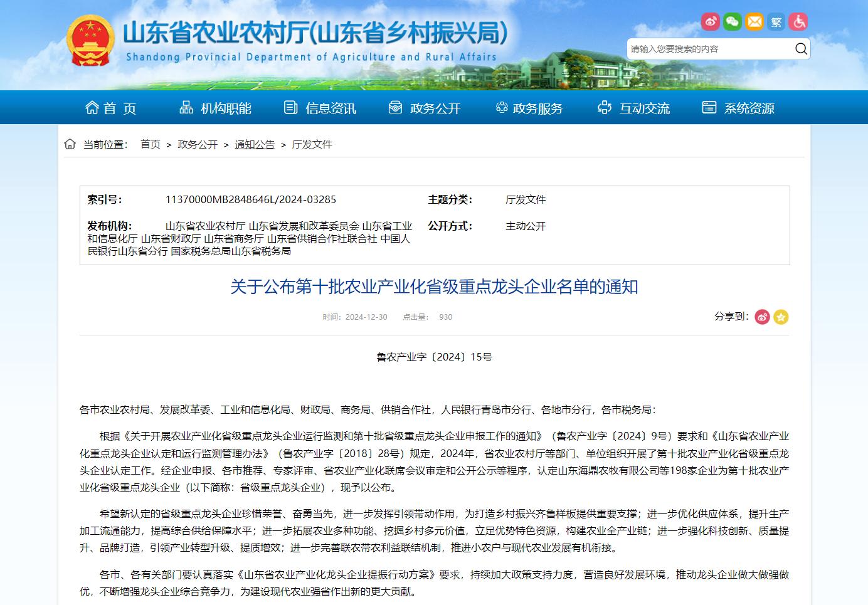Click the 索引号 label
Image resolution: width=868 pixels, height=605 pixels.
click(105, 199)
